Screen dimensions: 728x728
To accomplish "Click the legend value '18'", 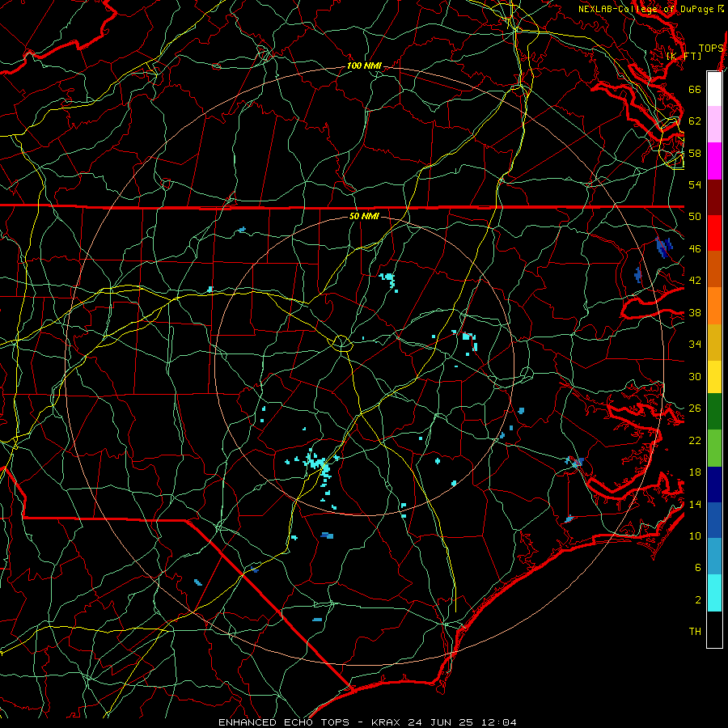I will tap(695, 472).
